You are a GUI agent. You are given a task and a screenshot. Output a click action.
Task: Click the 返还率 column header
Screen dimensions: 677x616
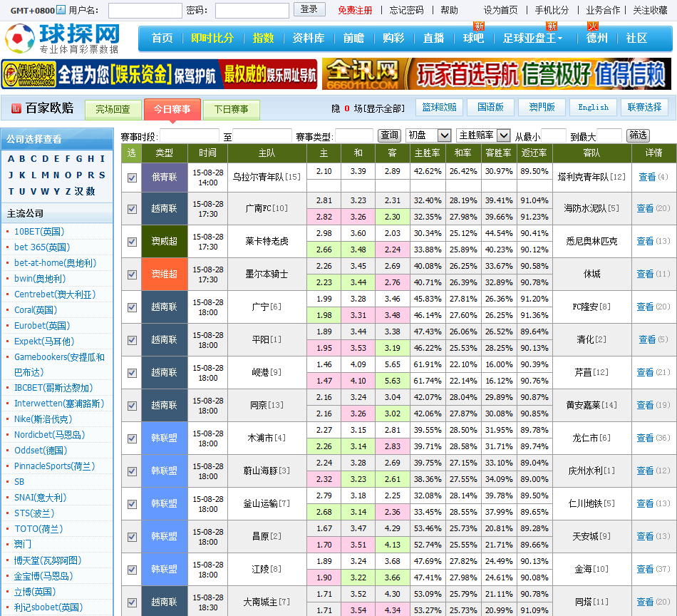tap(534, 153)
